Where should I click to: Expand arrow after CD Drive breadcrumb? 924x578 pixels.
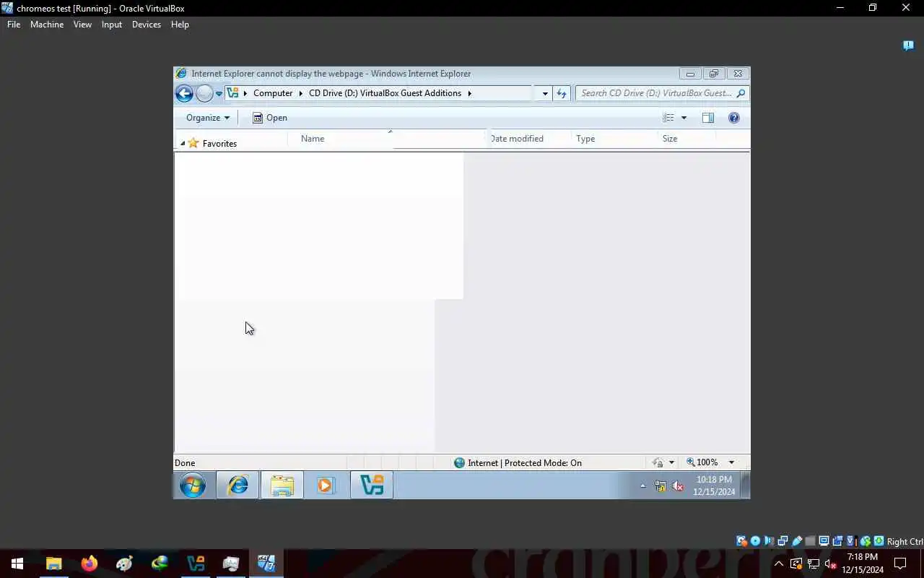pos(469,93)
